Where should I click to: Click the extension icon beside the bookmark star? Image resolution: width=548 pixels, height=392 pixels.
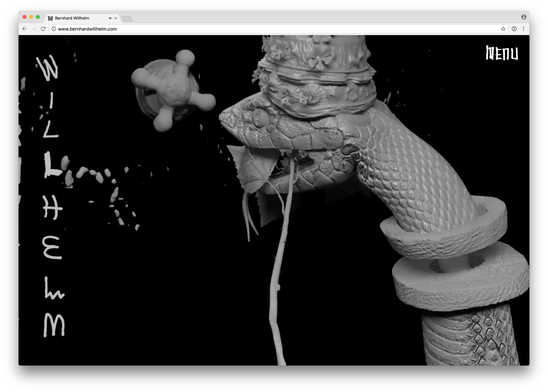point(514,29)
